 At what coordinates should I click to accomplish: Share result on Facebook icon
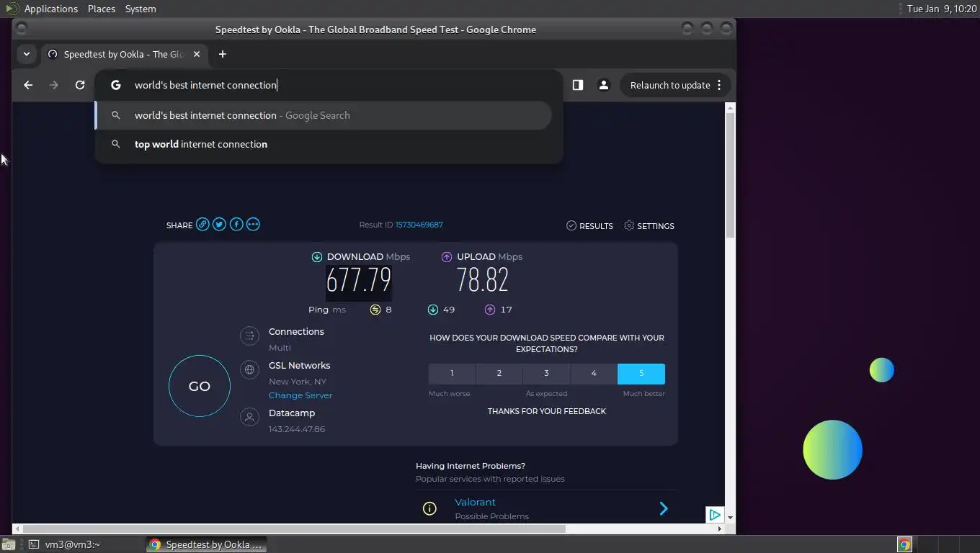click(236, 225)
